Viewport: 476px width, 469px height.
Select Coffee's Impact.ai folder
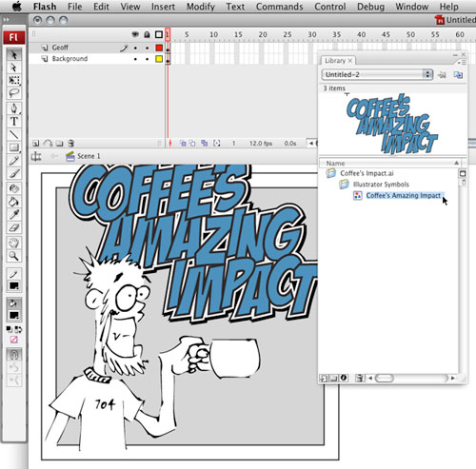(x=367, y=173)
